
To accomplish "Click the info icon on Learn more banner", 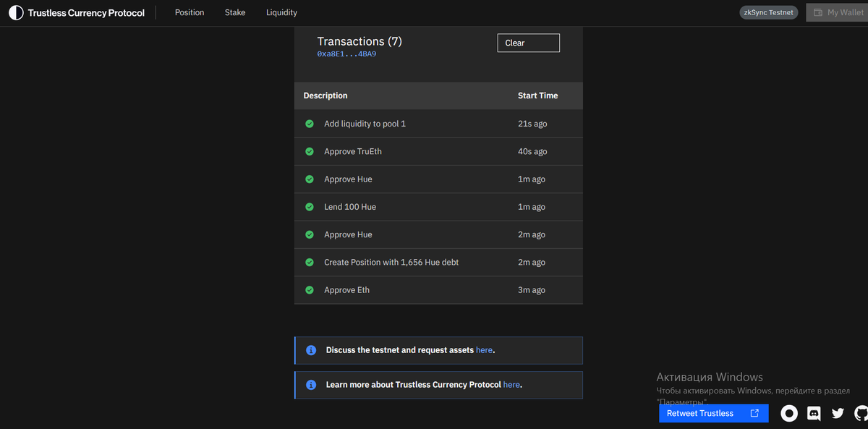I will (311, 384).
